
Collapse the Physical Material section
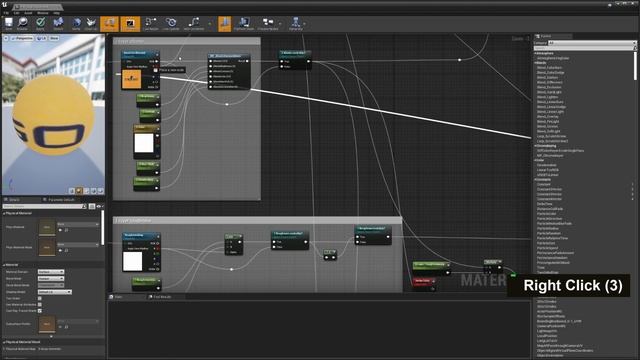(x=5, y=213)
